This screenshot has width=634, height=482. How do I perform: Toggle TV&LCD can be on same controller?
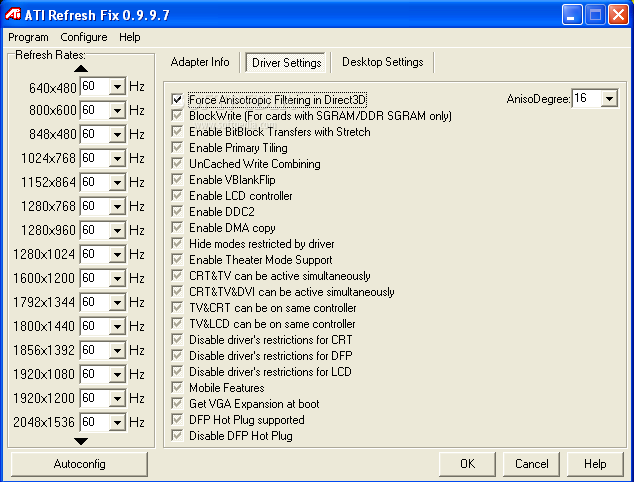pyautogui.click(x=177, y=323)
